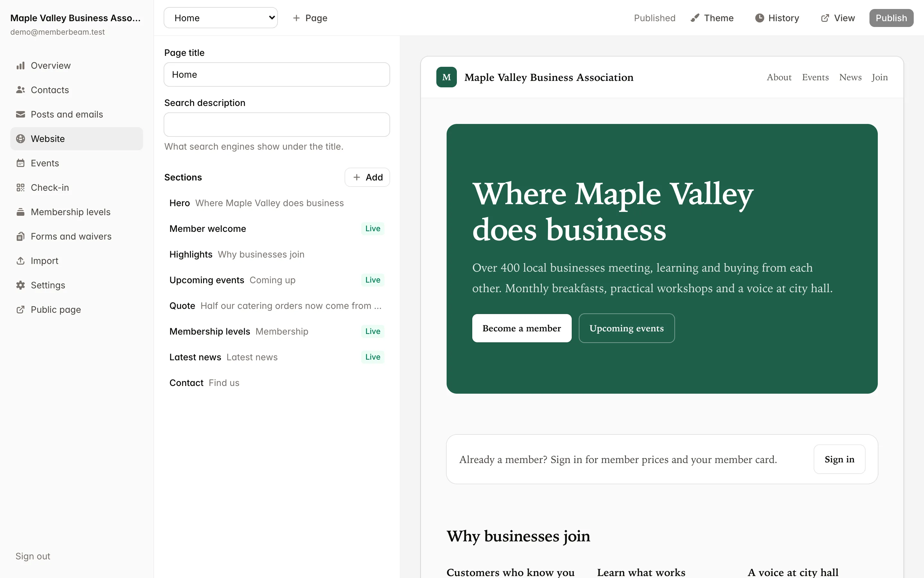Select the Latest news section row
Screen dimensions: 924x578
(277, 357)
